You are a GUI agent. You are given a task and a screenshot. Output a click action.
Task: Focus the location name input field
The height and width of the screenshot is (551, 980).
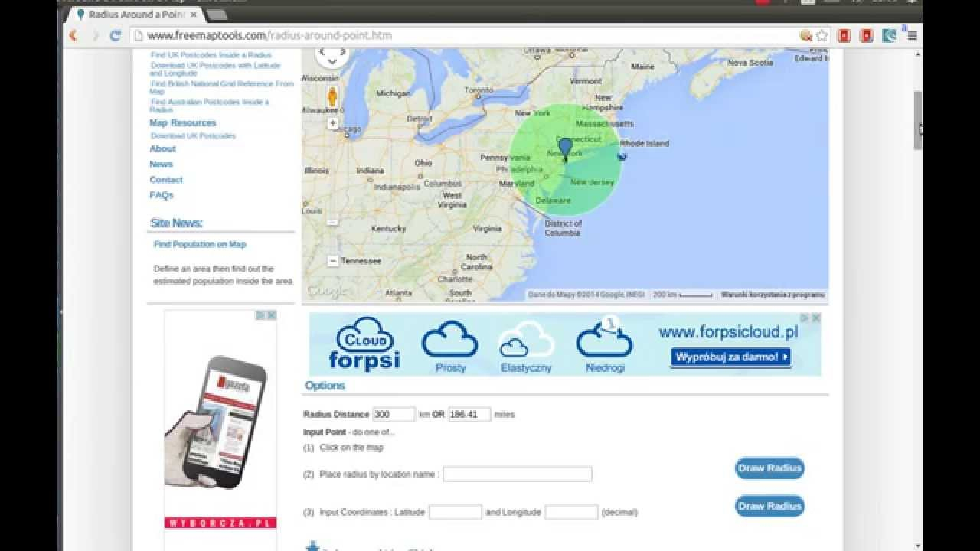(517, 474)
